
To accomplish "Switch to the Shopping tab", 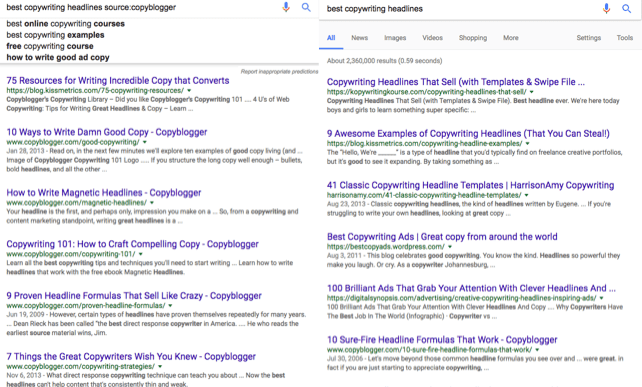I will 473,38.
